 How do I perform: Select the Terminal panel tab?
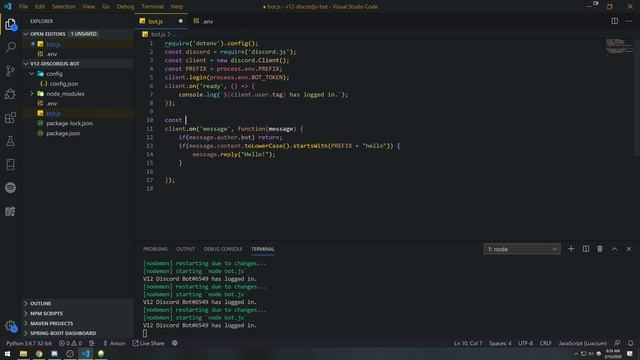[262, 249]
